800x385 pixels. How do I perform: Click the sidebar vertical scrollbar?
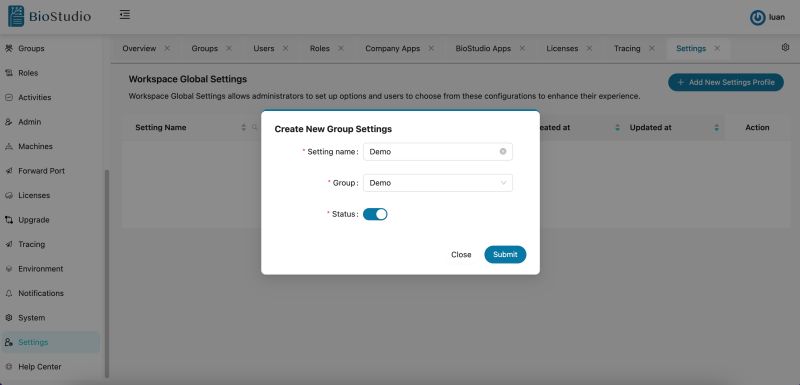107,273
